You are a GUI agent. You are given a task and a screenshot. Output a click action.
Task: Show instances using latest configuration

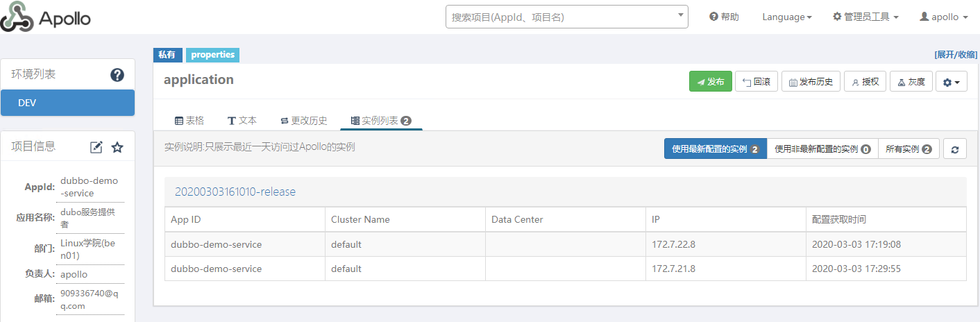click(x=715, y=149)
